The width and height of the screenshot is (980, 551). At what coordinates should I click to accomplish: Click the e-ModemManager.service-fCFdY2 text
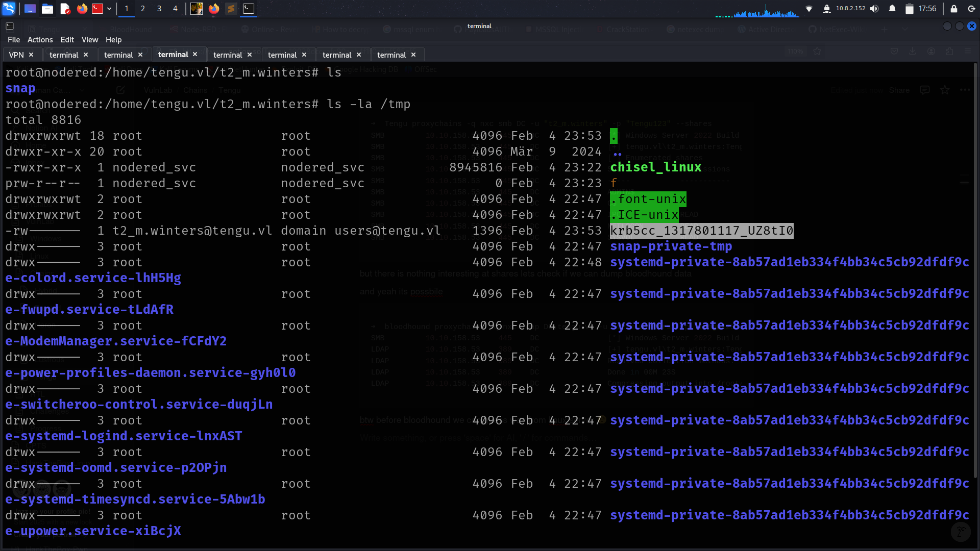tap(116, 341)
